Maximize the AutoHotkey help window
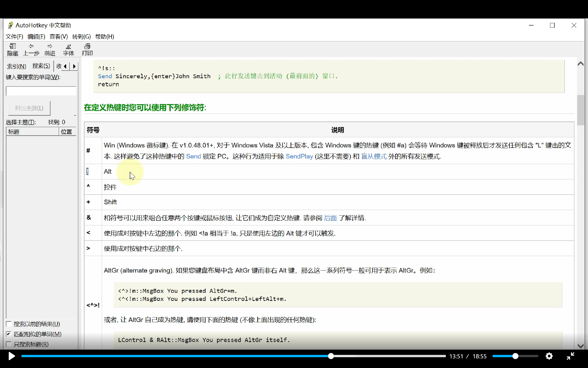This screenshot has width=588, height=368. (552, 25)
